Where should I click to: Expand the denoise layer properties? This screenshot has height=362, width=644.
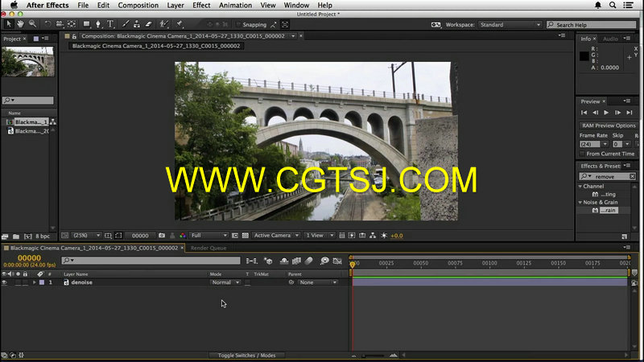click(35, 282)
